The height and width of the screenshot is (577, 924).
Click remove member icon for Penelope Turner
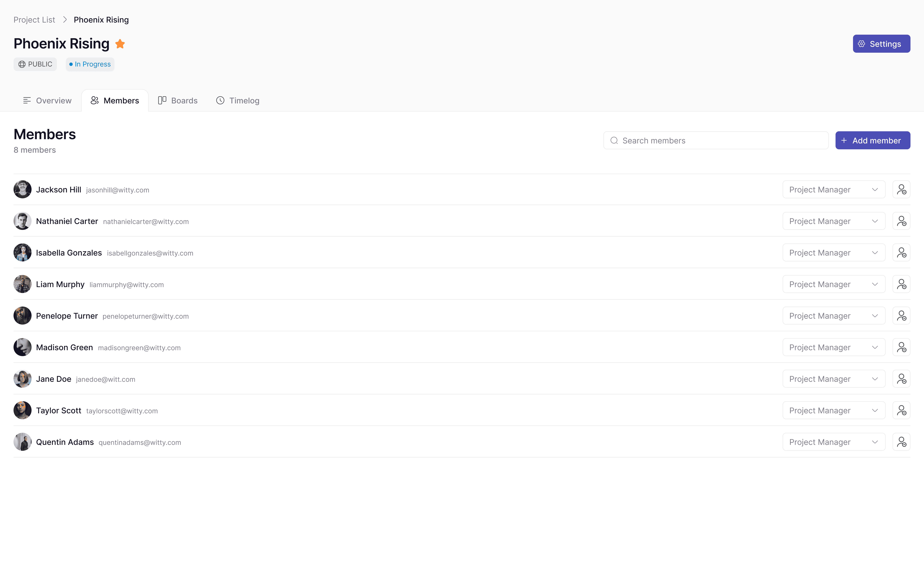(x=901, y=315)
